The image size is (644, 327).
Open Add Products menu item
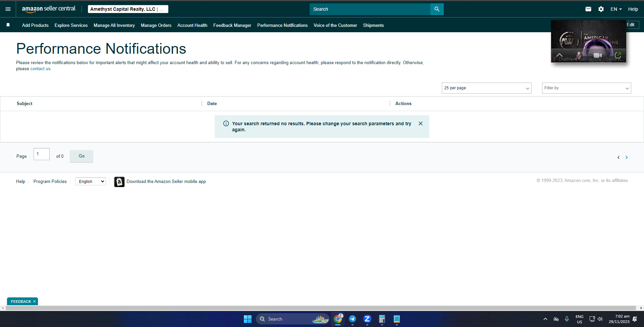click(x=35, y=25)
